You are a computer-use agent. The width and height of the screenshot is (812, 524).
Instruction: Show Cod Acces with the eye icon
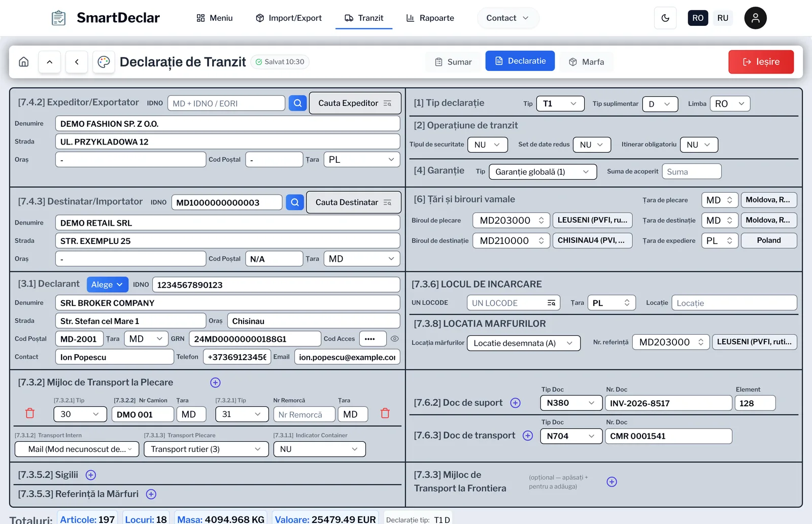point(394,339)
